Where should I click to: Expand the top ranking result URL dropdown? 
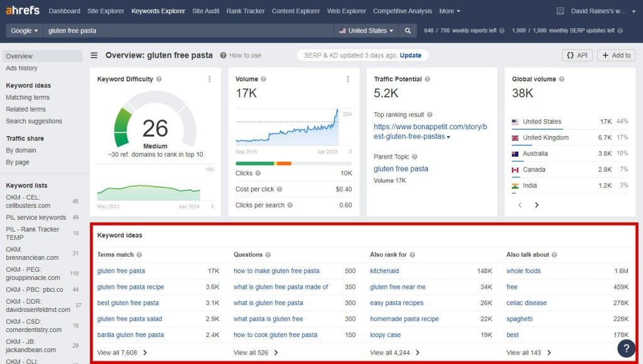click(448, 137)
